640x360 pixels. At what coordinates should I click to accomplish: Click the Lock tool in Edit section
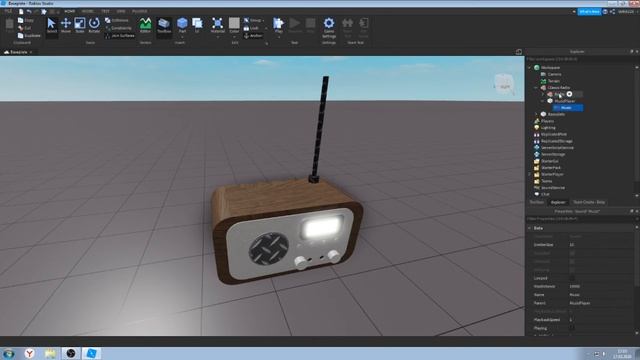click(251, 28)
